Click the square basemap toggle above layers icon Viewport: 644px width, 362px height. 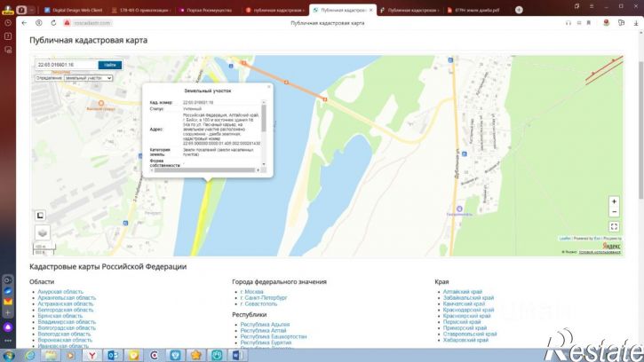coord(40,215)
